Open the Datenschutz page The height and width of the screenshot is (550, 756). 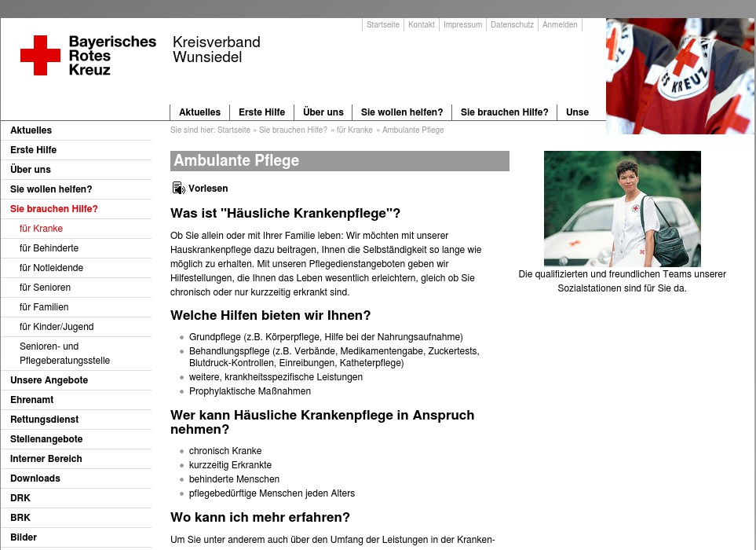click(512, 24)
